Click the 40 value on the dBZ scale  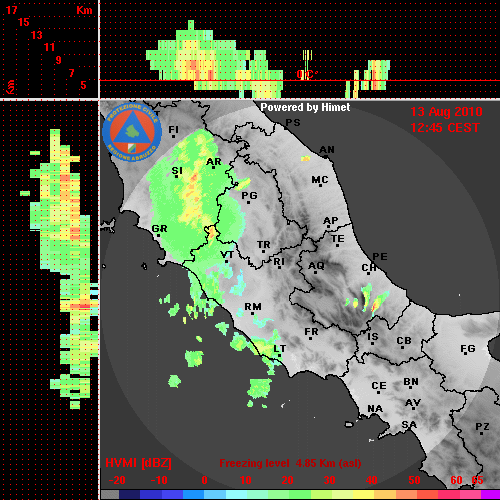(x=372, y=480)
